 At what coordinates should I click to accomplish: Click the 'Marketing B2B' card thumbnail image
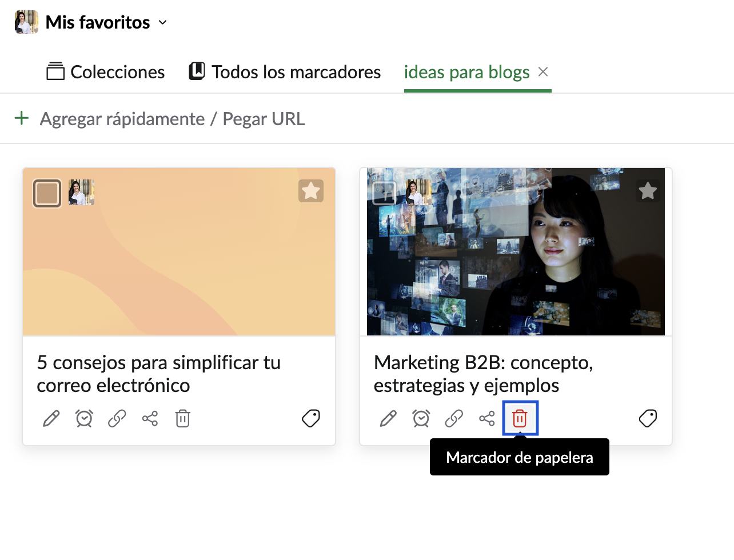[516, 251]
